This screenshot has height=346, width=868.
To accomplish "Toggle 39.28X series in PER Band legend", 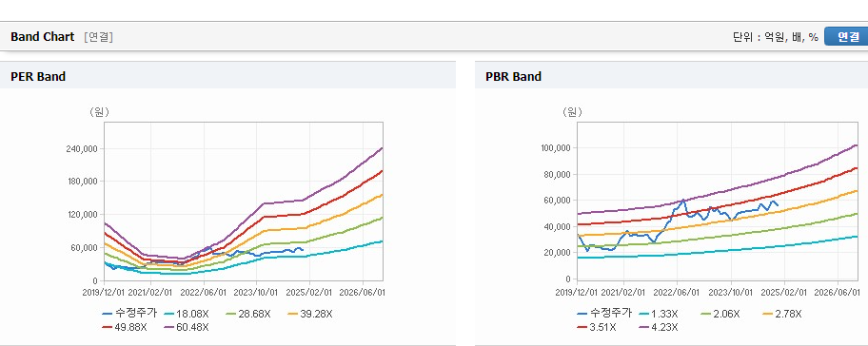I will coord(310,314).
